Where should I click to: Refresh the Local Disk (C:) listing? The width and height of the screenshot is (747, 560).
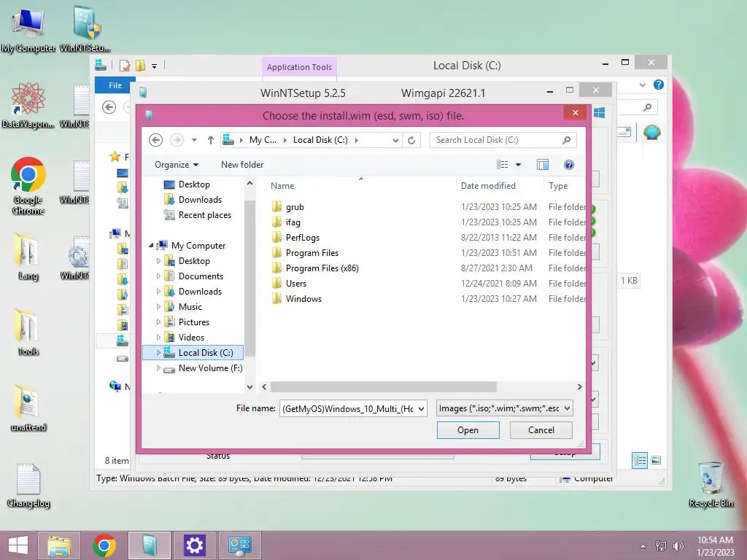tap(411, 140)
